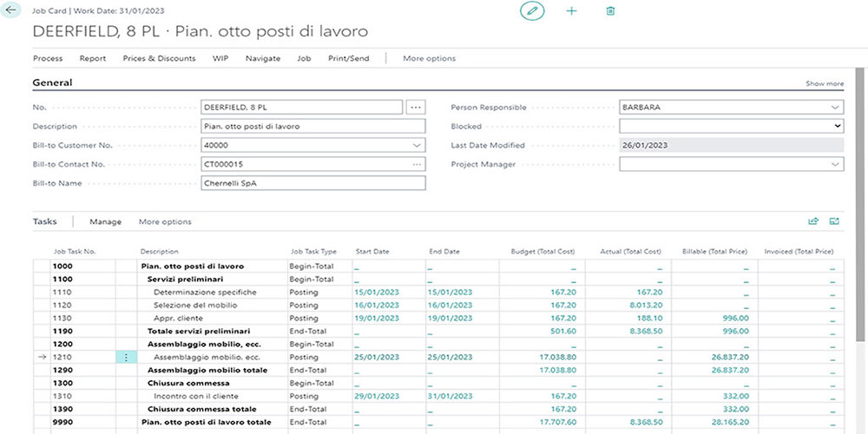Image resolution: width=868 pixels, height=434 pixels.
Task: Click More options in top action bar
Action: (x=429, y=58)
